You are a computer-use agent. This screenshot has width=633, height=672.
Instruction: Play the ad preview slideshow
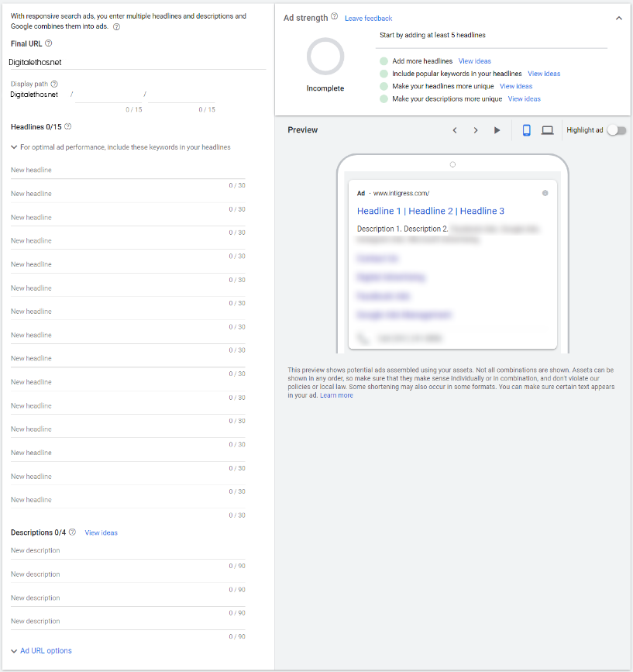coord(497,130)
